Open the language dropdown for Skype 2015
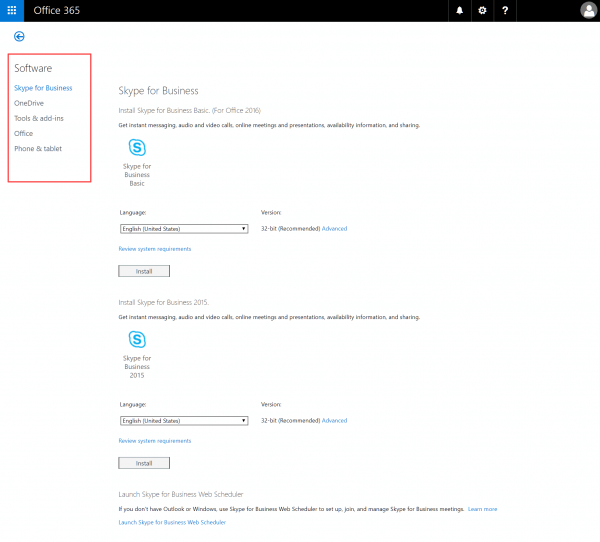This screenshot has width=600, height=542. pyautogui.click(x=184, y=421)
